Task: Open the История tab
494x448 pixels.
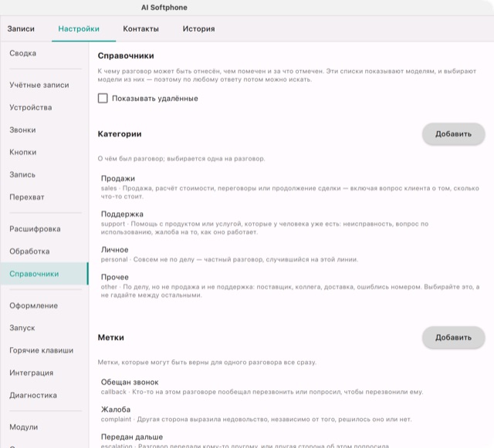Action: point(199,29)
